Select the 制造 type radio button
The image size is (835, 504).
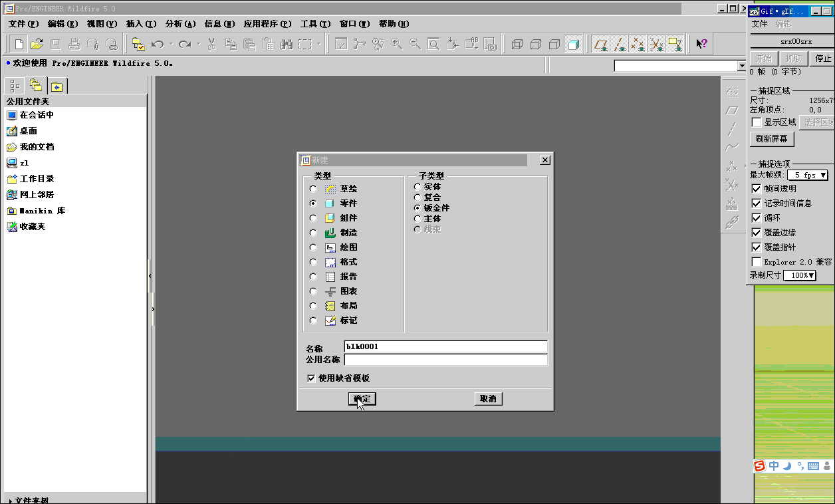coord(313,233)
